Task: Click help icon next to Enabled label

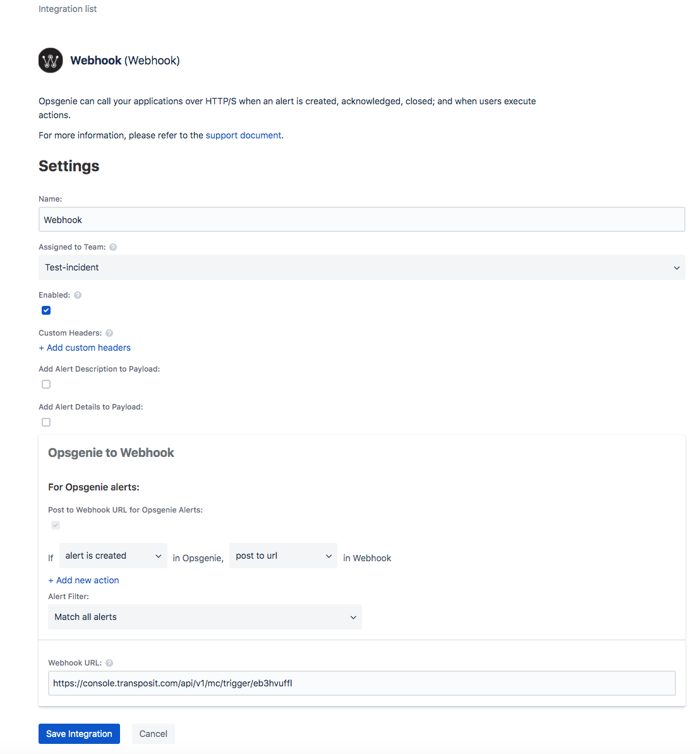Action: pyautogui.click(x=78, y=295)
